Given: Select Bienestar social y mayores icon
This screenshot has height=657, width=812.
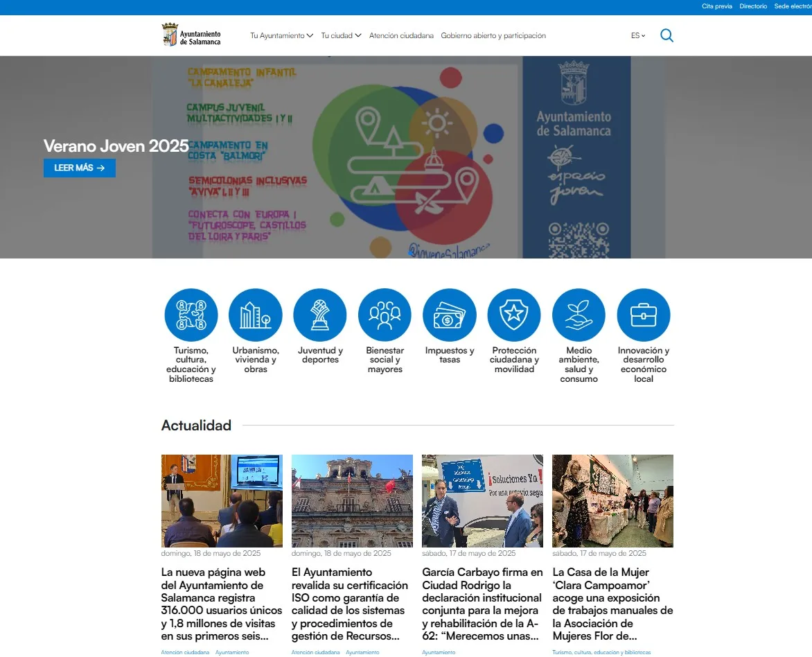Looking at the screenshot, I should 385,315.
